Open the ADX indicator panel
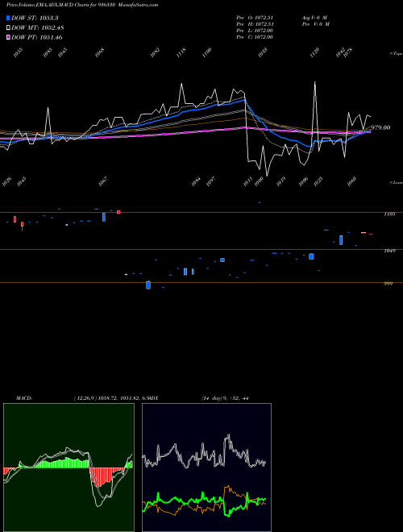Image resolution: width=403 pixels, height=532 pixels. (206, 468)
